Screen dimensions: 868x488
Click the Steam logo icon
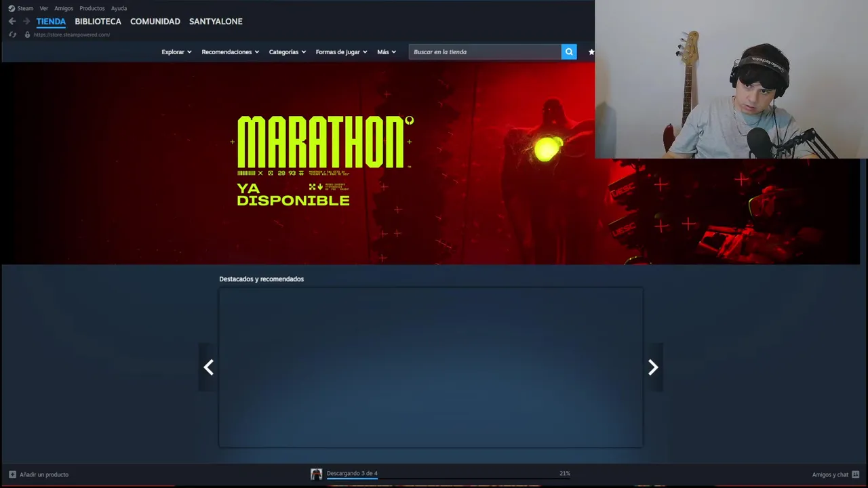(x=12, y=8)
